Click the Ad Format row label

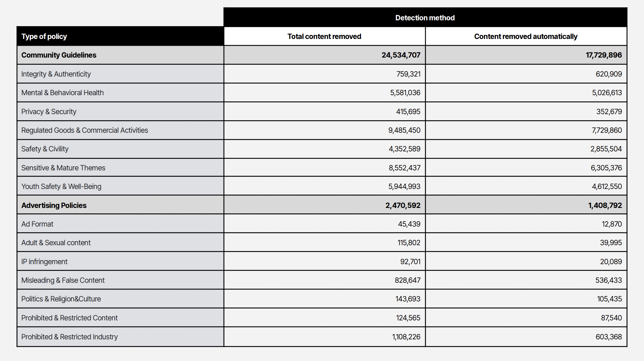pos(37,224)
